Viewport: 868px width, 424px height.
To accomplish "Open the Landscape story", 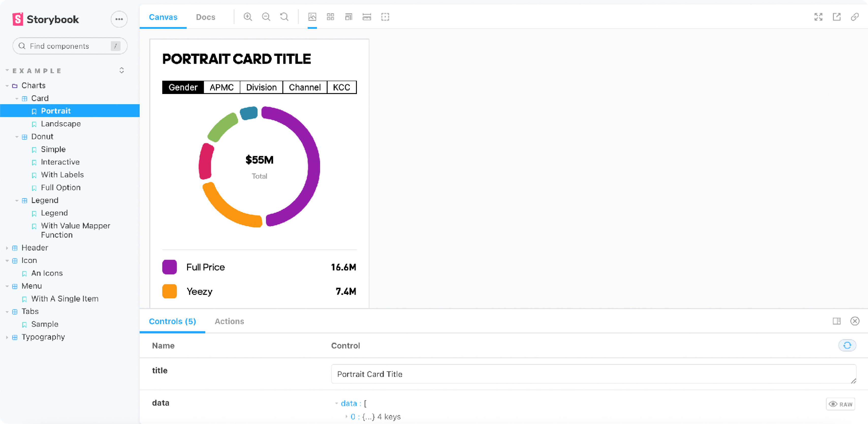I will pyautogui.click(x=61, y=124).
